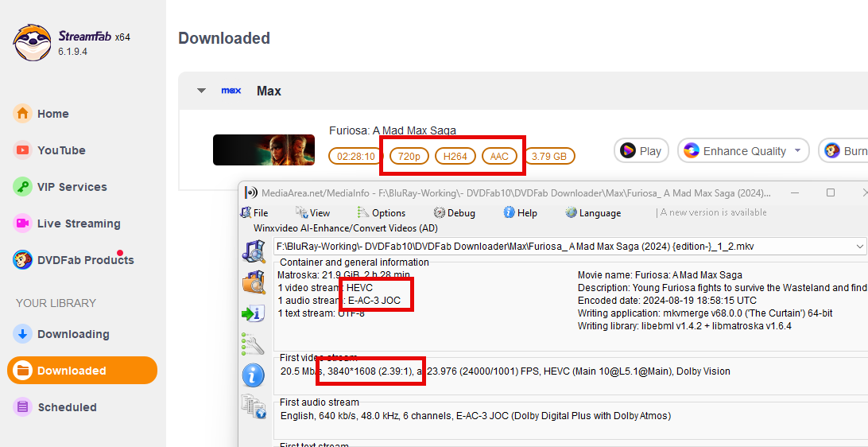Open MediaInfo Language menu

593,212
